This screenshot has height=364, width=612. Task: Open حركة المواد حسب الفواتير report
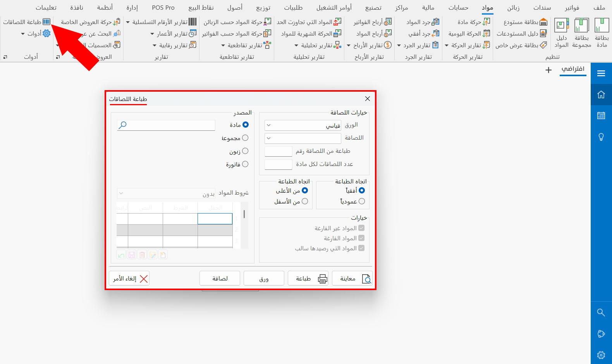[237, 34]
